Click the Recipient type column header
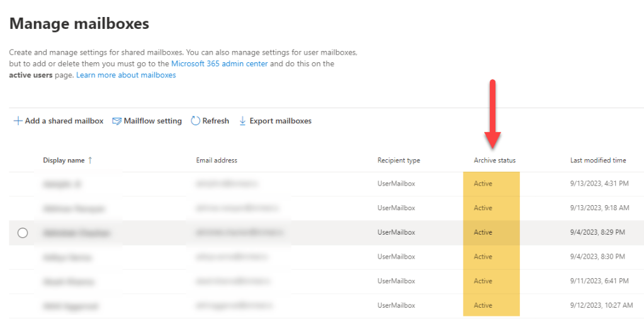This screenshot has width=644, height=319. [x=398, y=160]
